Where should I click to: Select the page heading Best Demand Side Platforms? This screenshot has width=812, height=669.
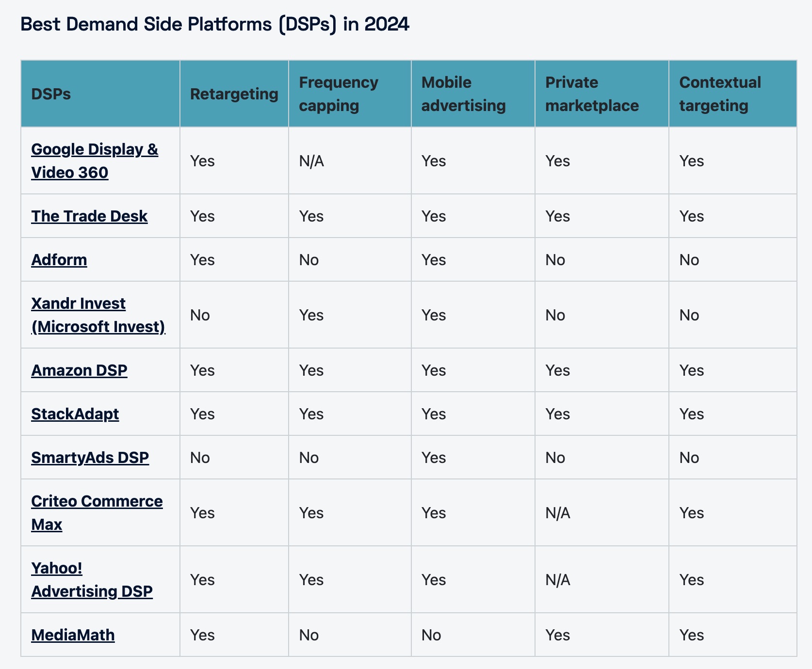coord(215,24)
